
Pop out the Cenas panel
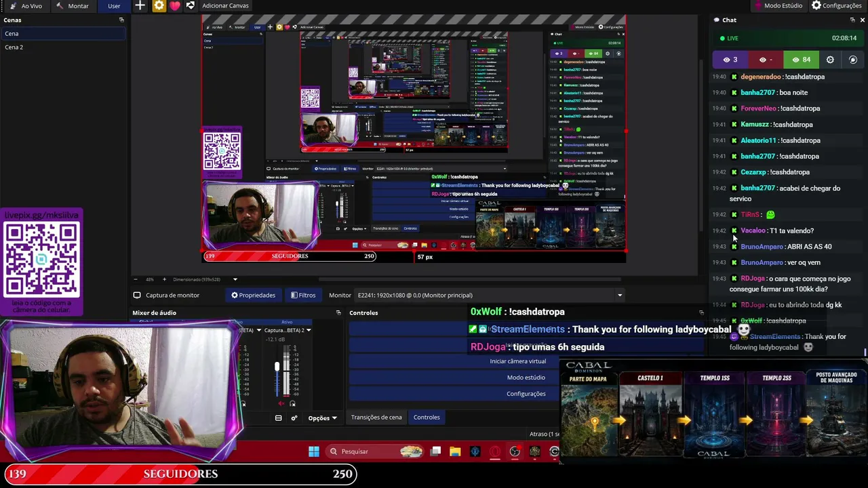point(121,20)
